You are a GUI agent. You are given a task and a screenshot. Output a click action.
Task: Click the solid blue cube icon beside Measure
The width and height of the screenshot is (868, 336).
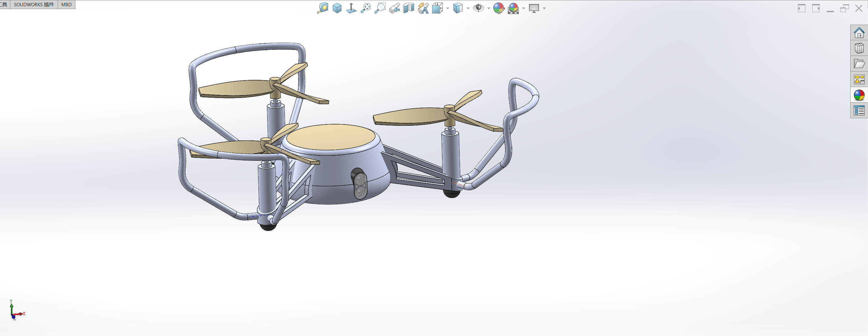[337, 8]
